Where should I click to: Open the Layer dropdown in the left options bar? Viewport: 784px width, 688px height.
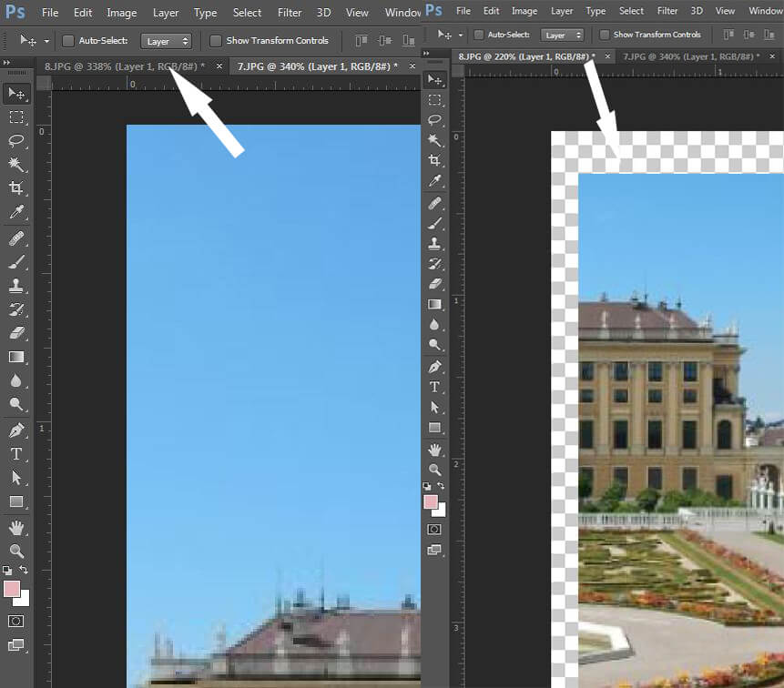[x=168, y=41]
